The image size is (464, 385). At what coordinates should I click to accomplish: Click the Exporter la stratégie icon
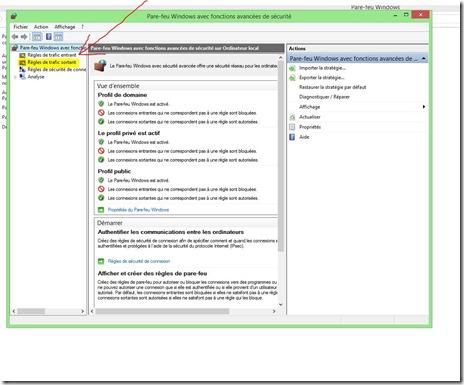point(292,78)
